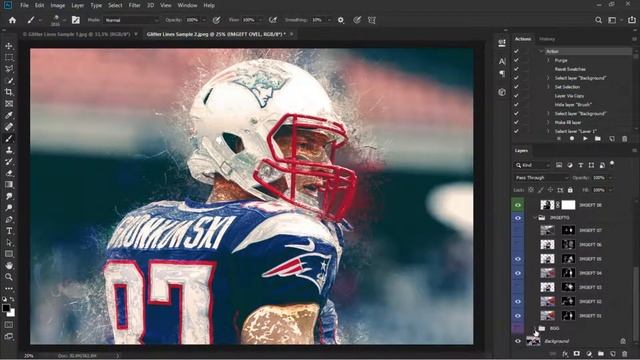This screenshot has width=640, height=360.
Task: Hide the IMGEFT 01 layer
Action: [518, 316]
